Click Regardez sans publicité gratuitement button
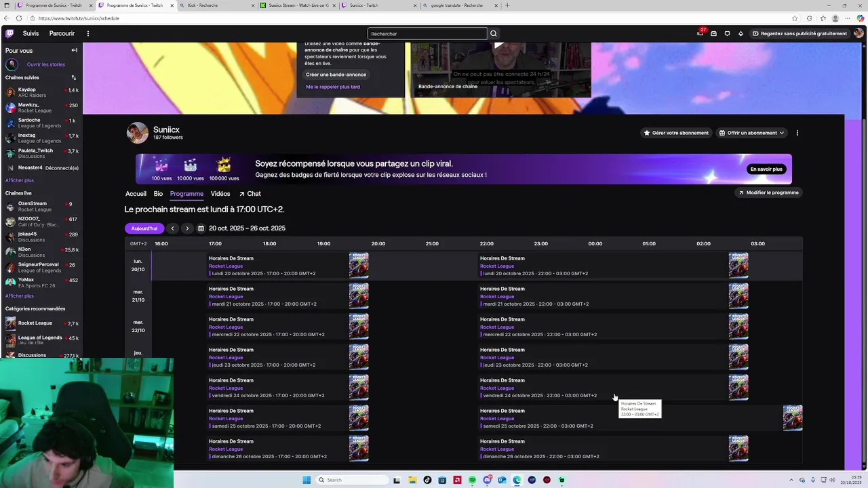Viewport: 868px width, 488px height. click(800, 33)
